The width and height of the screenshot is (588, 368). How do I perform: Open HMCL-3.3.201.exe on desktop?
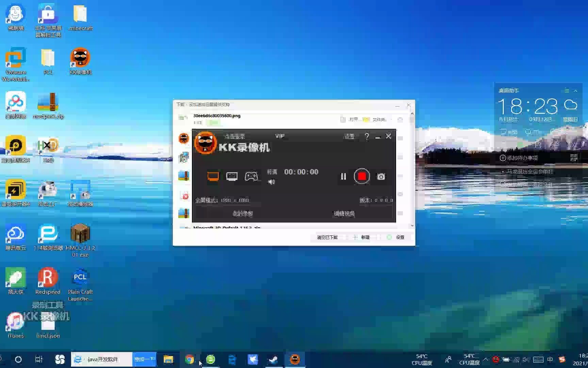[80, 240]
